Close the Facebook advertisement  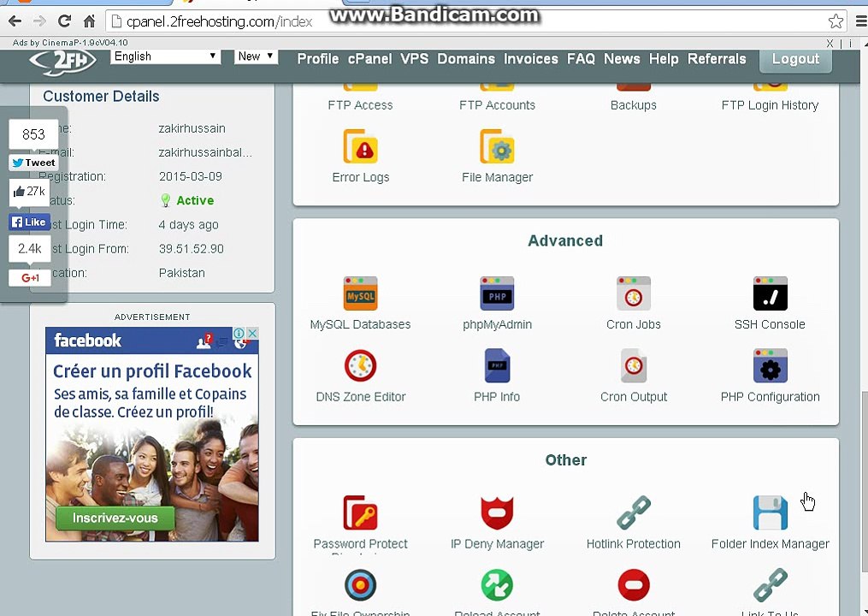click(x=252, y=333)
